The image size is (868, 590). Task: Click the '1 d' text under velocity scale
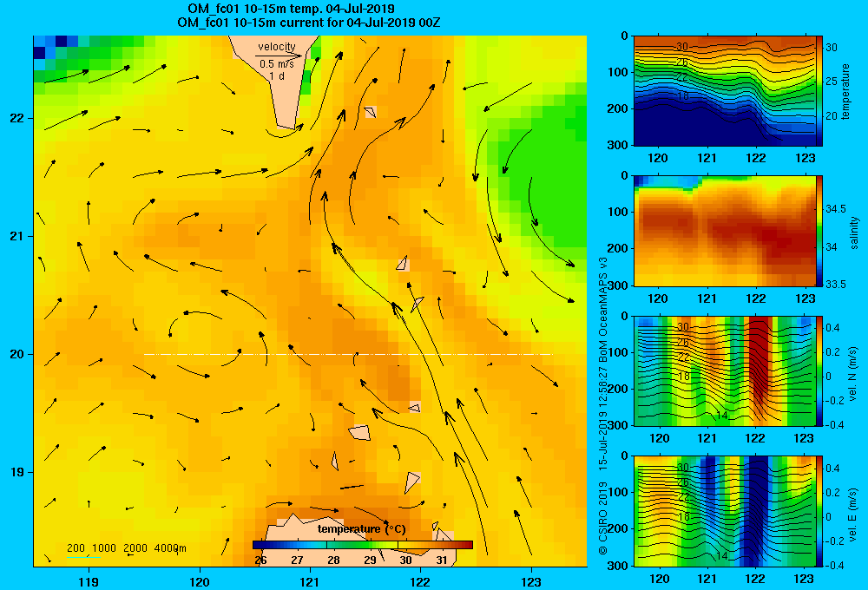277,75
